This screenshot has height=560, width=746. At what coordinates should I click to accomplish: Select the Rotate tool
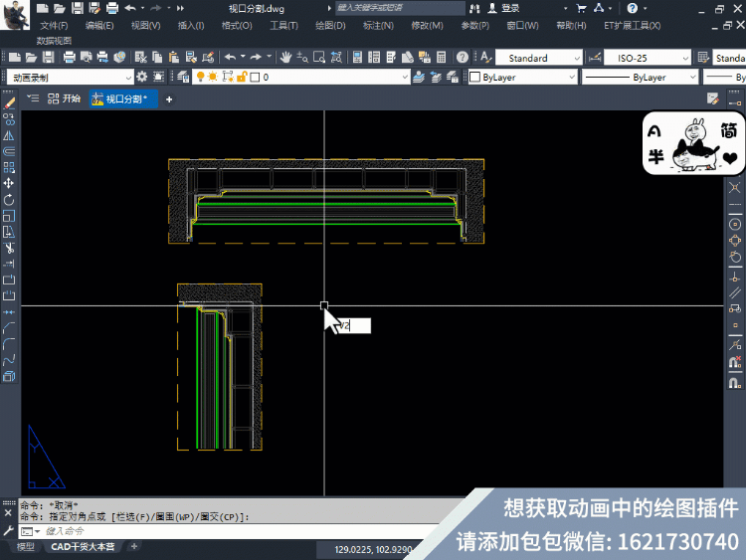9,199
